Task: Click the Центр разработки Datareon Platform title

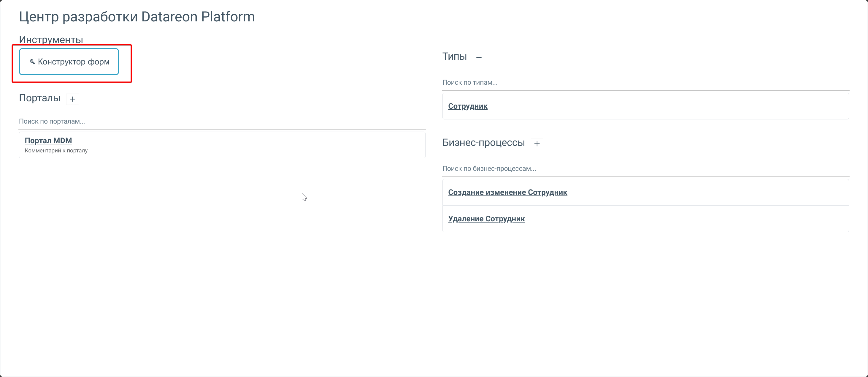Action: (137, 17)
